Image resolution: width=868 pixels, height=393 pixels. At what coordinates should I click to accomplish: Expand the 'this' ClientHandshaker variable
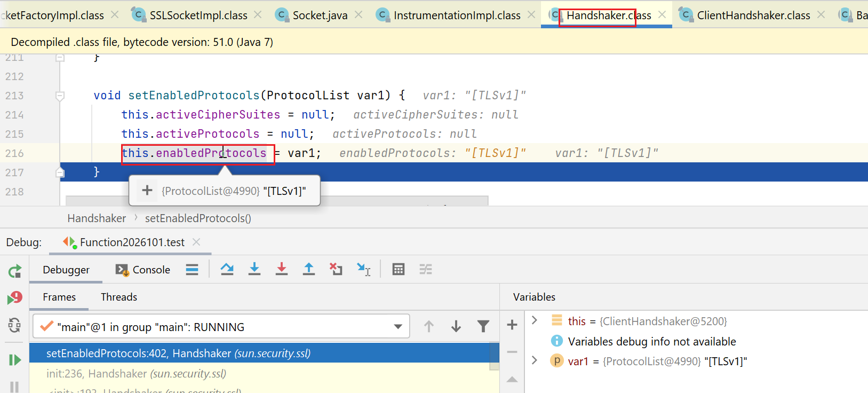click(535, 320)
